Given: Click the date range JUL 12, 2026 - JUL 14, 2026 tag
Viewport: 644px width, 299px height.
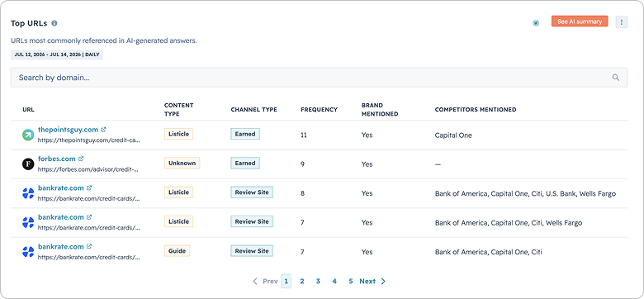Looking at the screenshot, I should pos(57,55).
